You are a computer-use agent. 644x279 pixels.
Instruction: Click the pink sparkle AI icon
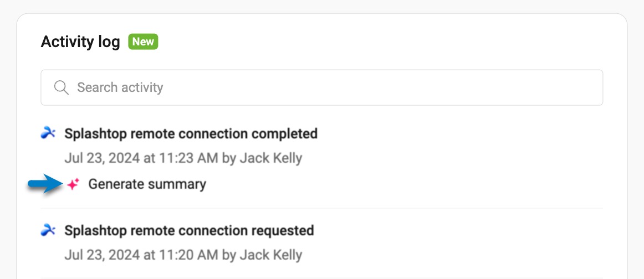point(73,185)
